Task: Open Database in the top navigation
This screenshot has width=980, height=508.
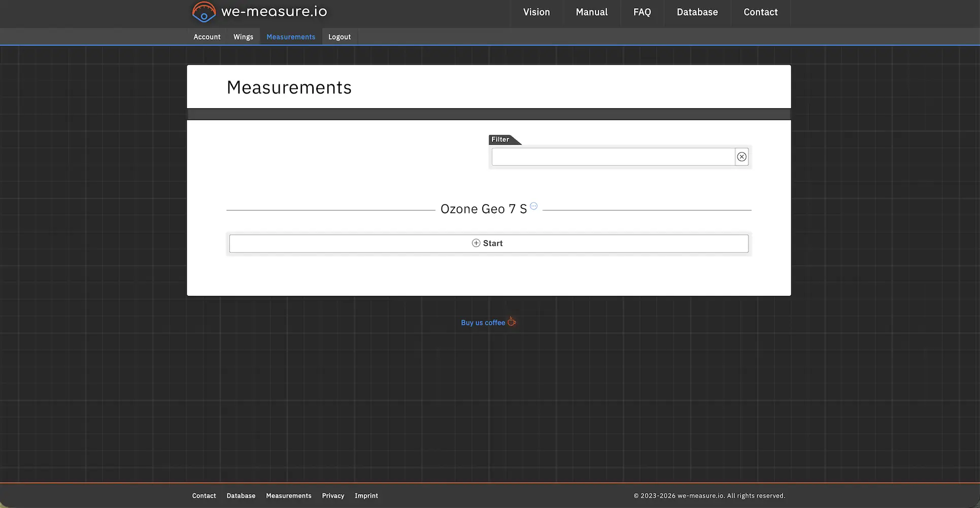Action: [697, 12]
